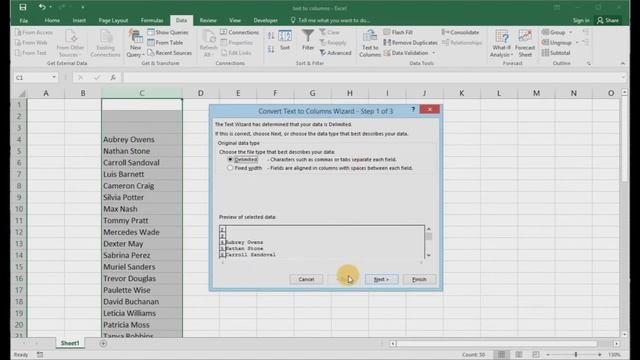Click Next in the wizard
The height and width of the screenshot is (360, 640).
click(381, 279)
